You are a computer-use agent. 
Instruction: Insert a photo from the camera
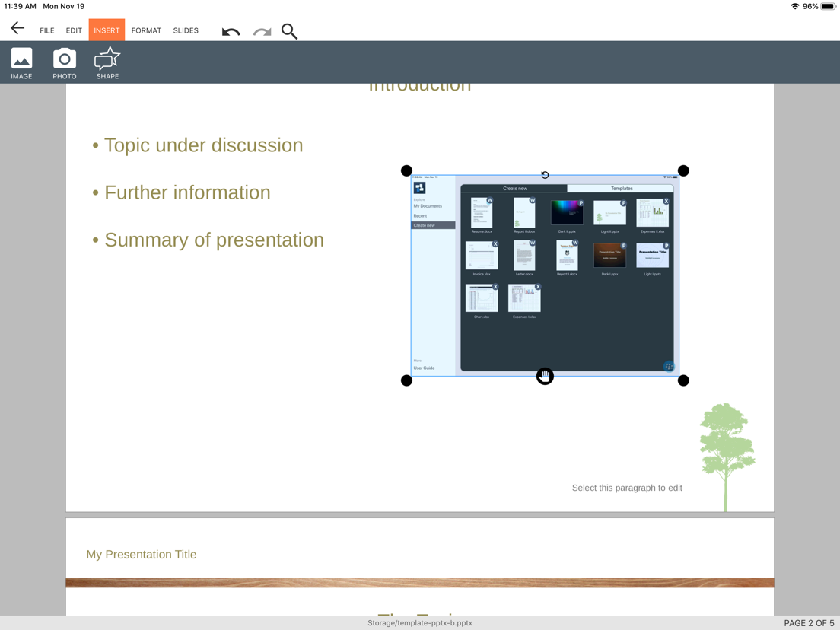64,63
